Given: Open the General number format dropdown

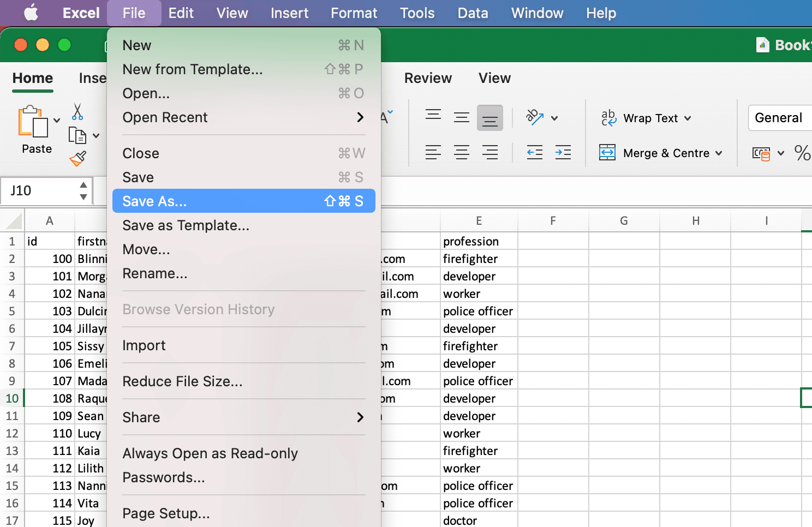Looking at the screenshot, I should tap(779, 118).
